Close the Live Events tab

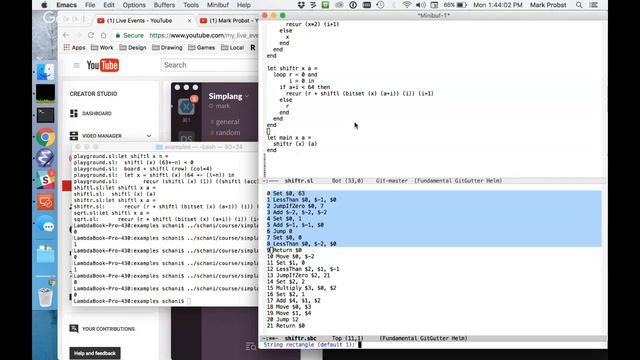(189, 20)
